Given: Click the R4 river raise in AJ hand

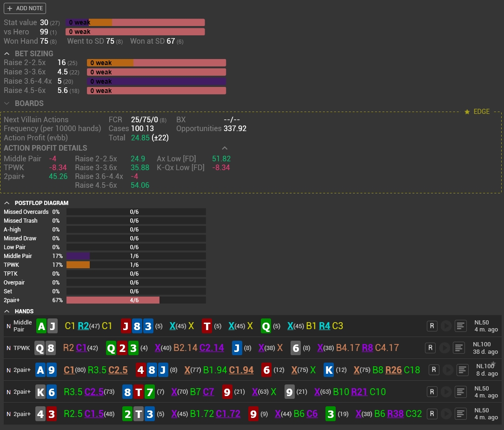Looking at the screenshot, I should pyautogui.click(x=325, y=326).
